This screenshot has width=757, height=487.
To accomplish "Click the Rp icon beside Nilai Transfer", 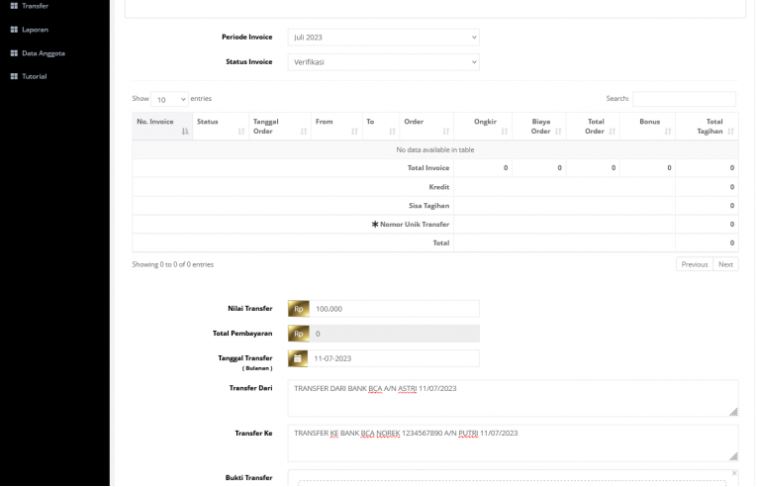I will (x=298, y=309).
